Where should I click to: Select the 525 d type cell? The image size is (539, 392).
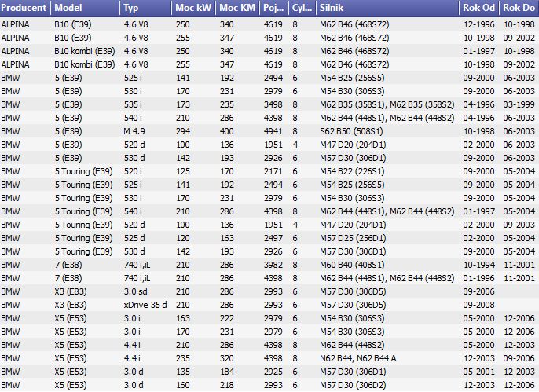134,238
